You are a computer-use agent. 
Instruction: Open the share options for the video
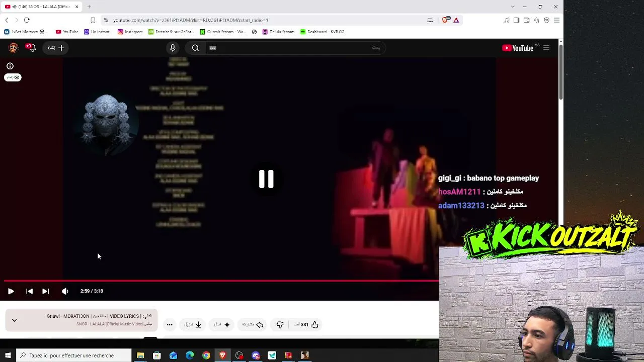[x=253, y=325]
